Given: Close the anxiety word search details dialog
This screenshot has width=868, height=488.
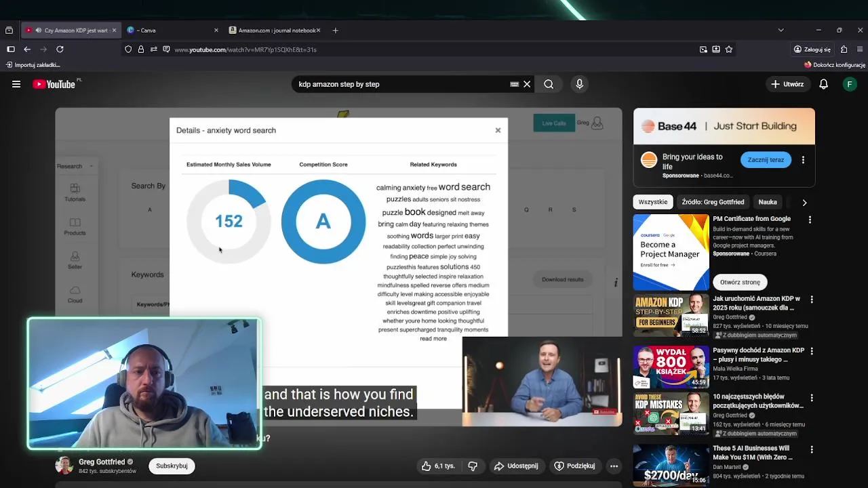Looking at the screenshot, I should click(498, 130).
